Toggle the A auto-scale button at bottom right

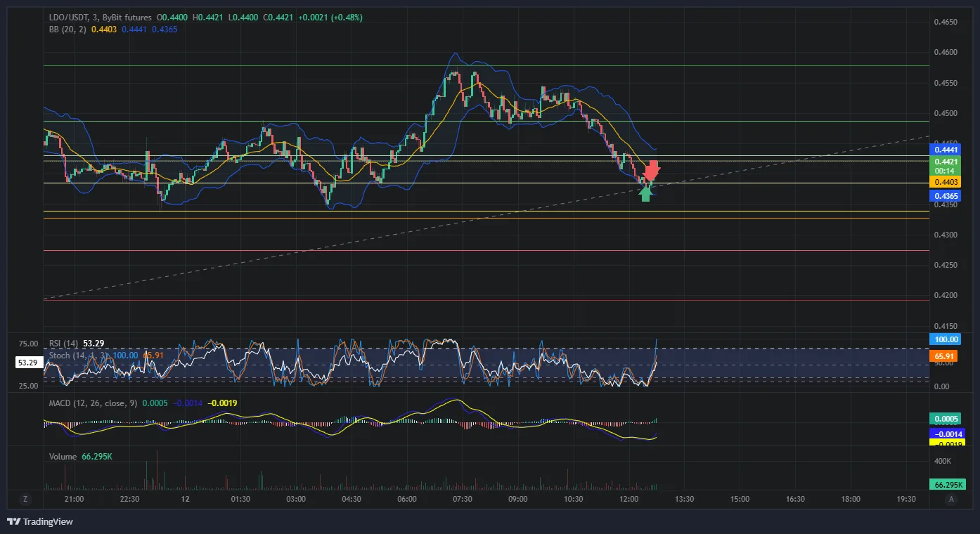coord(951,499)
